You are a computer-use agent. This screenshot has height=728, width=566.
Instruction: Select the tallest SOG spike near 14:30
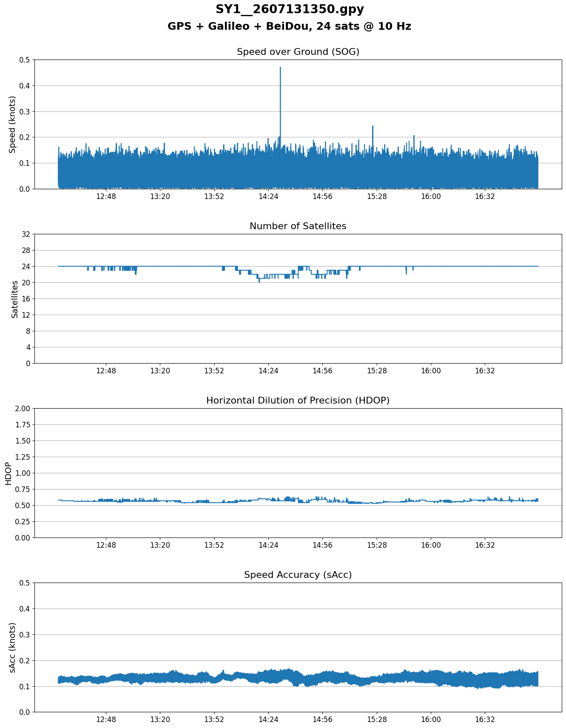[280, 68]
